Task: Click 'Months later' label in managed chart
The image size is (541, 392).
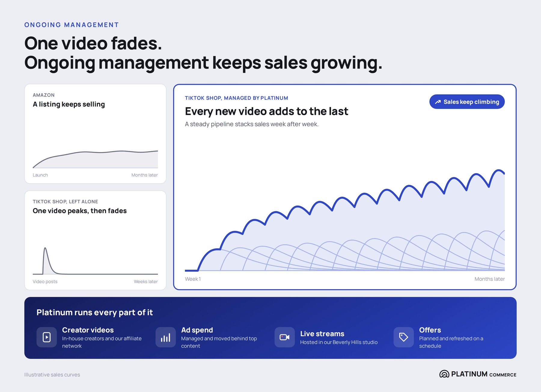Action: coord(490,279)
